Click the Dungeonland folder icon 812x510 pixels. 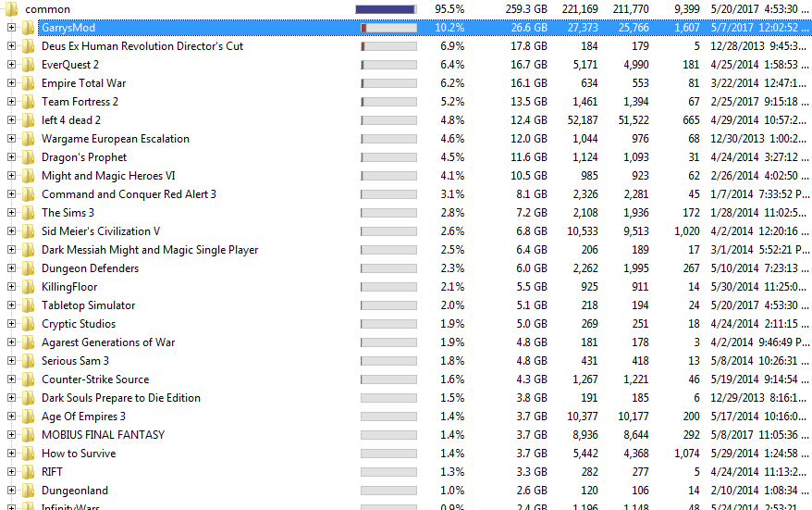click(x=28, y=491)
